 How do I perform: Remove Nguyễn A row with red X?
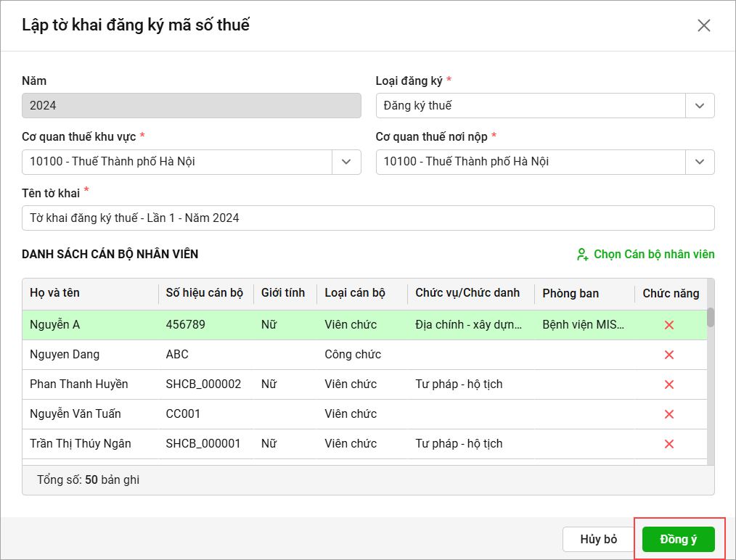(x=669, y=325)
